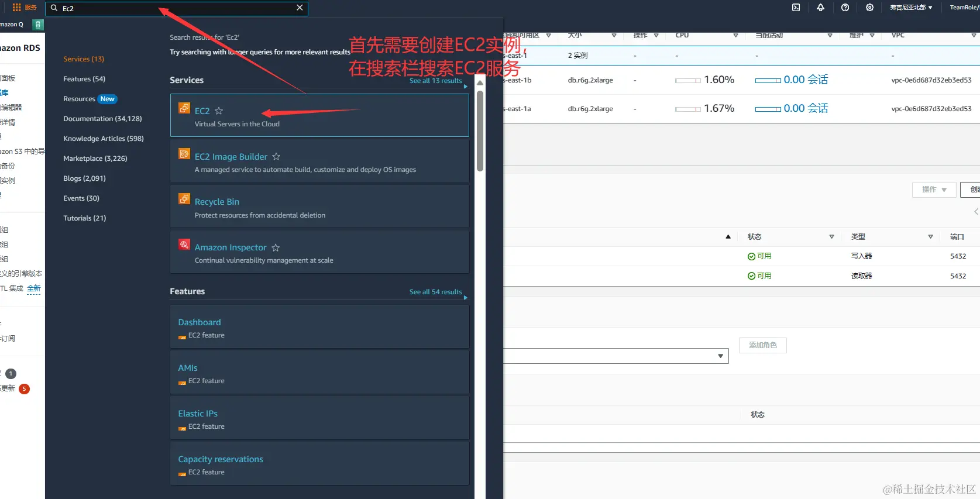980x499 pixels.
Task: Click the EC2 Image Builder icon
Action: [x=184, y=154]
